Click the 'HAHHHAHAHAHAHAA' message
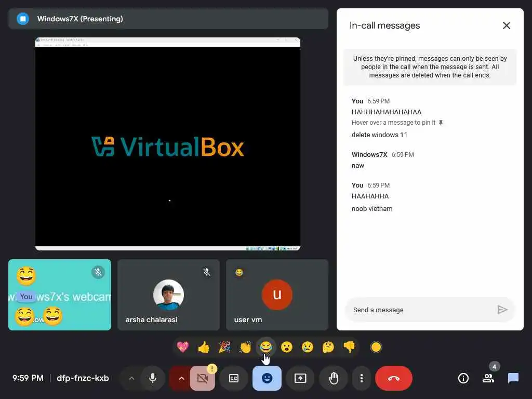Screen dimensions: 532x399 pos(387,112)
